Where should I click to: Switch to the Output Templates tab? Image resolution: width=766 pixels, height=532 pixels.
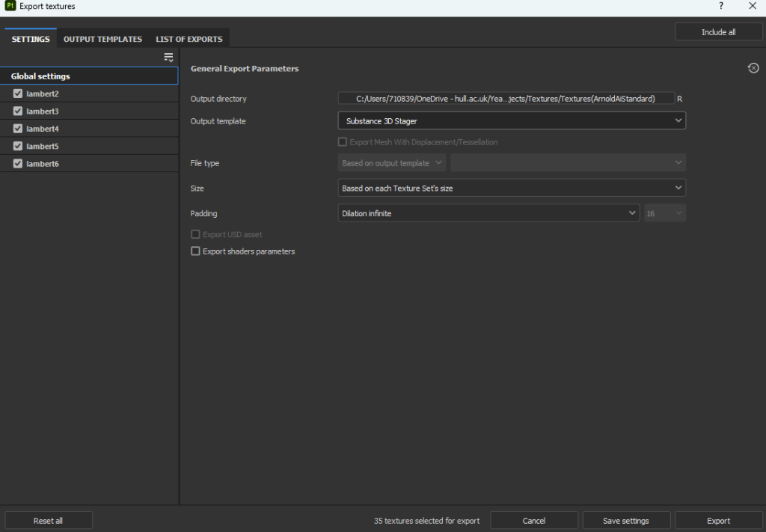click(x=102, y=39)
